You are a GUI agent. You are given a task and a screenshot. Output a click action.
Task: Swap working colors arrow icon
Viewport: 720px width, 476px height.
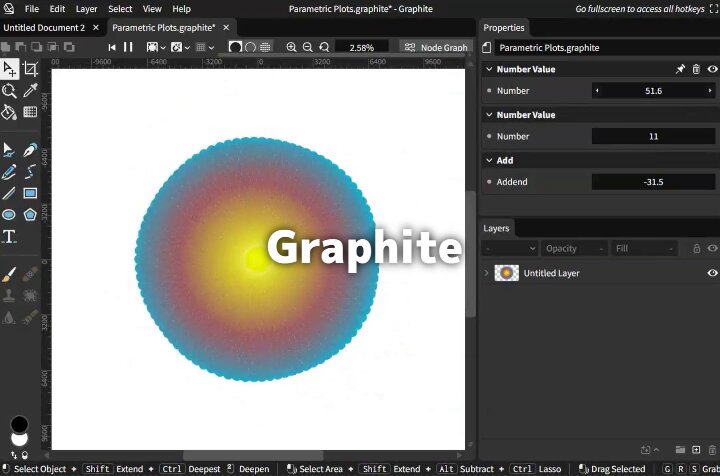pyautogui.click(x=14, y=455)
